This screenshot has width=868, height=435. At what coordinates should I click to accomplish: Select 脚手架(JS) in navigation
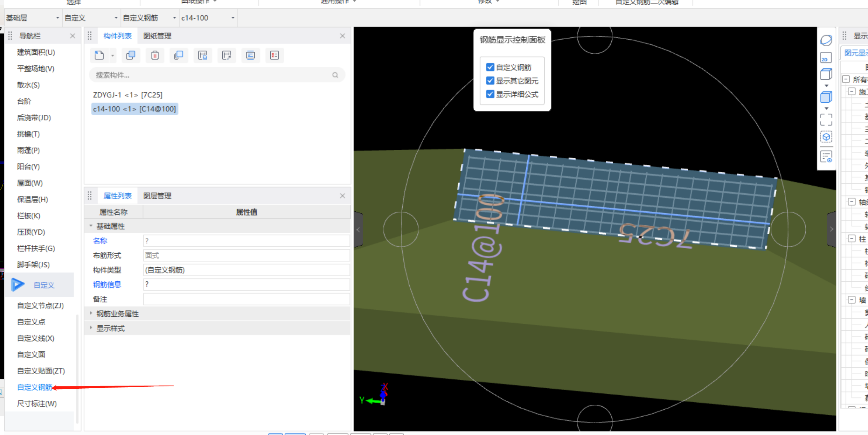(33, 265)
